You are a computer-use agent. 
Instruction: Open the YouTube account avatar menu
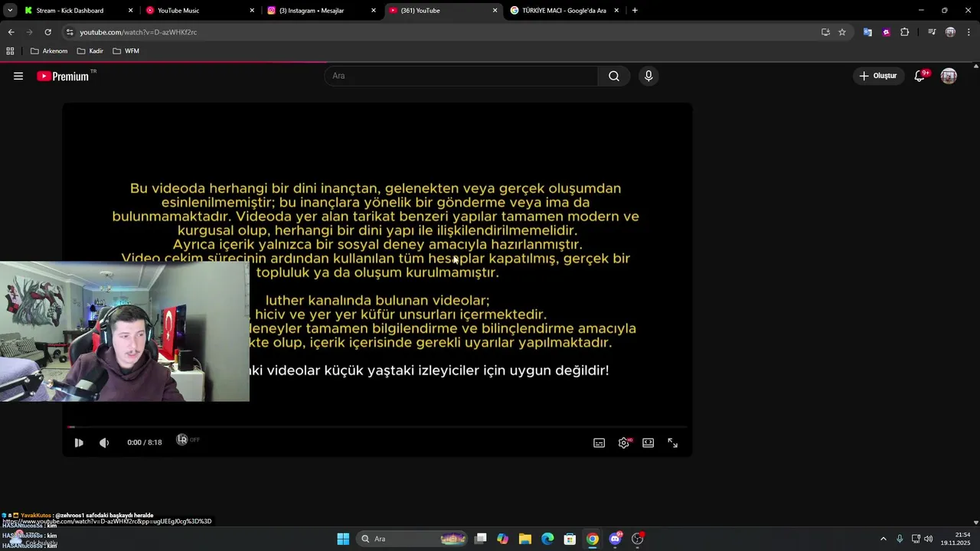coord(949,76)
